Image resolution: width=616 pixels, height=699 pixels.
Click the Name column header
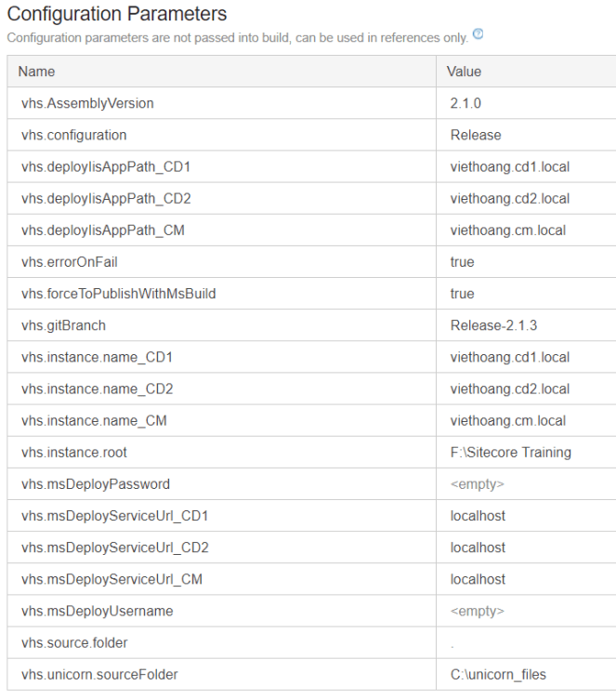pos(36,72)
